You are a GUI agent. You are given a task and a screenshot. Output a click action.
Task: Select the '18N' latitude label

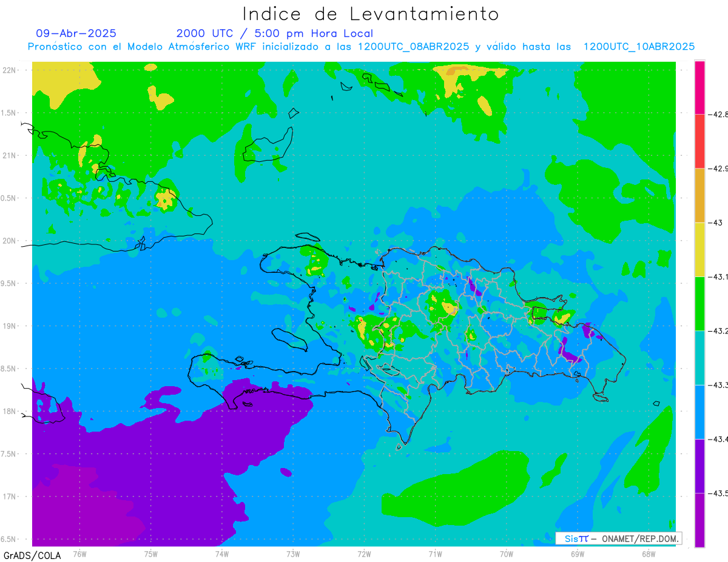(x=10, y=411)
